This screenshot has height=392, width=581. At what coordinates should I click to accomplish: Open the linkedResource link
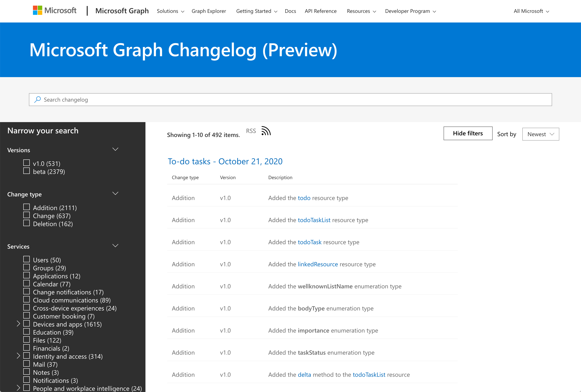click(318, 264)
